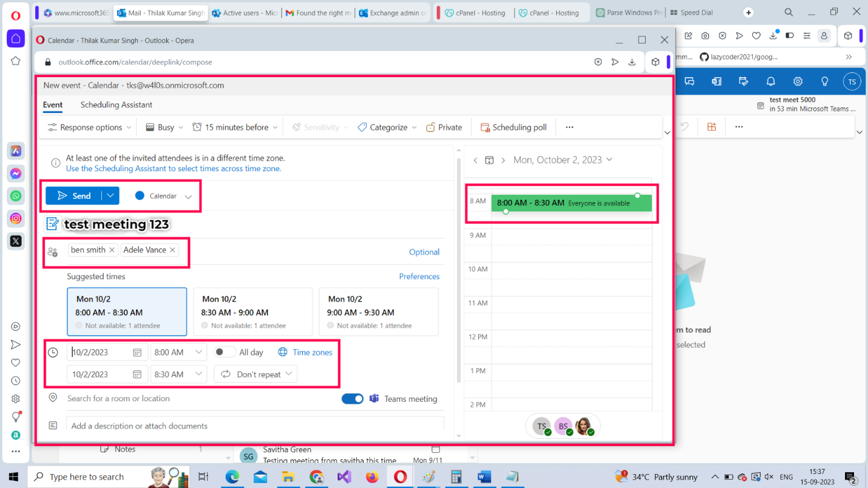Viewport: 868px width, 488px height.
Task: Select the Calendar color circle
Action: pos(140,196)
